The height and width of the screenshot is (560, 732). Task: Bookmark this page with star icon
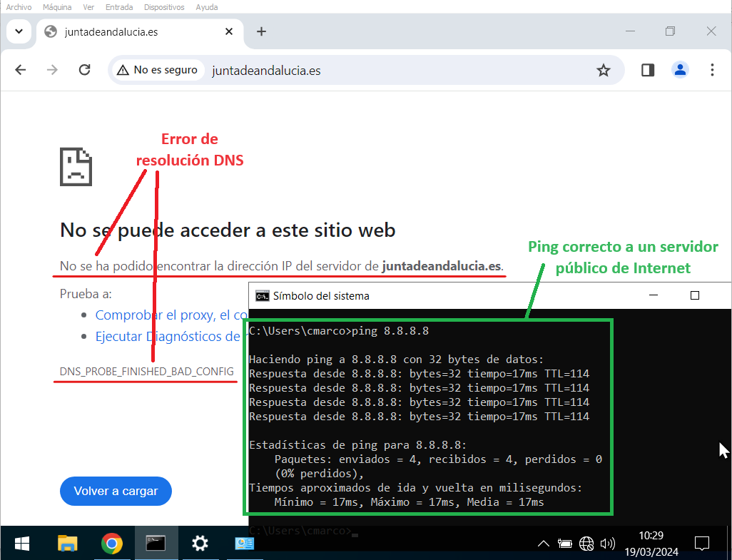click(x=604, y=70)
